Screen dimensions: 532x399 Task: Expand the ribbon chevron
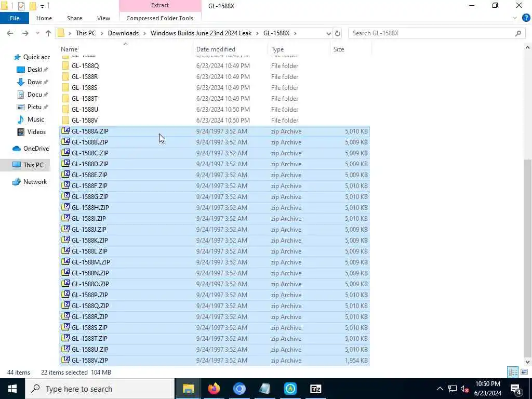coord(515,18)
